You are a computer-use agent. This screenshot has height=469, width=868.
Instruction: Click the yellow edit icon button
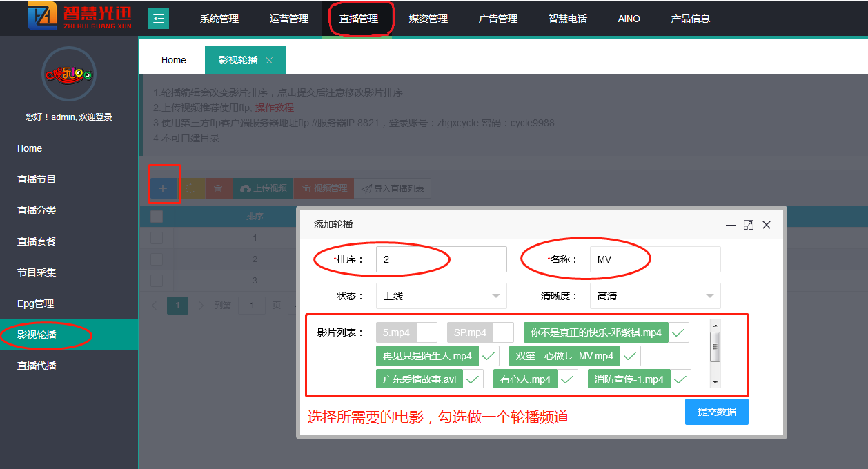190,188
